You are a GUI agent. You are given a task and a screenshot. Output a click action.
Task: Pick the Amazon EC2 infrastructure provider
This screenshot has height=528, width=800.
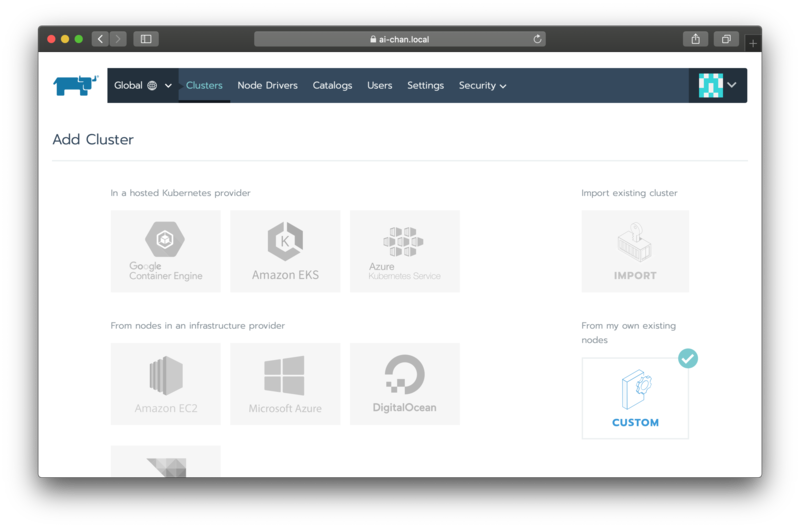pos(165,384)
